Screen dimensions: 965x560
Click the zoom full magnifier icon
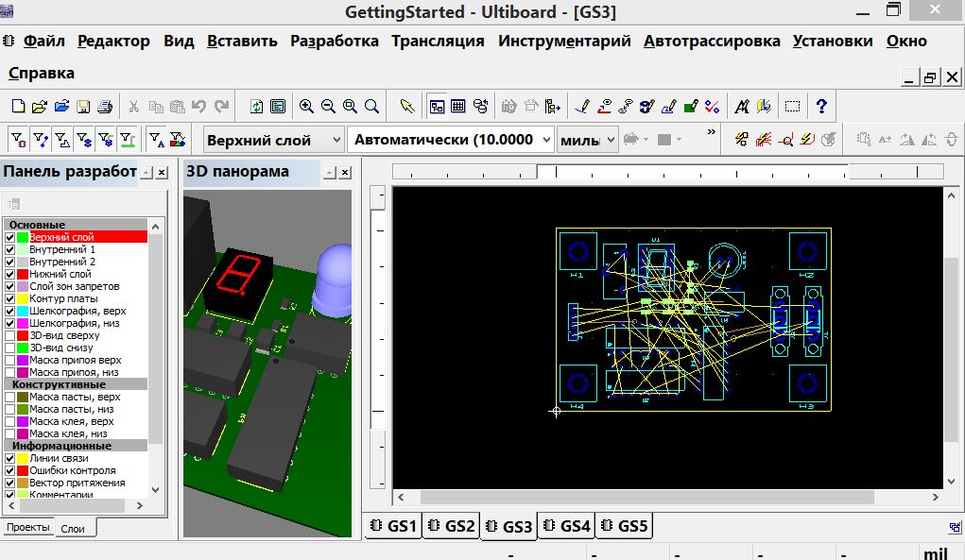(371, 107)
